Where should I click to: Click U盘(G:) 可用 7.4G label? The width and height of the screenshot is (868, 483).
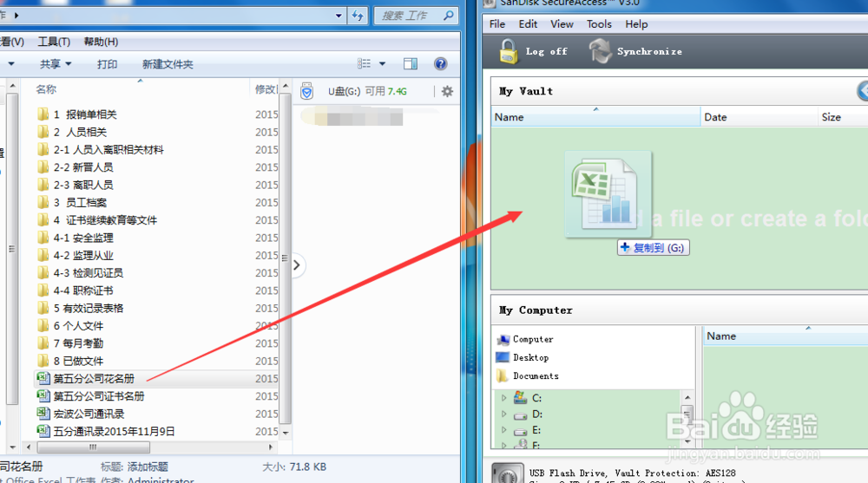(367, 91)
